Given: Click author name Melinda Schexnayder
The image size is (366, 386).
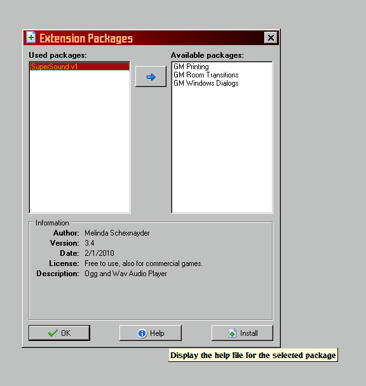Looking at the screenshot, I should (117, 233).
